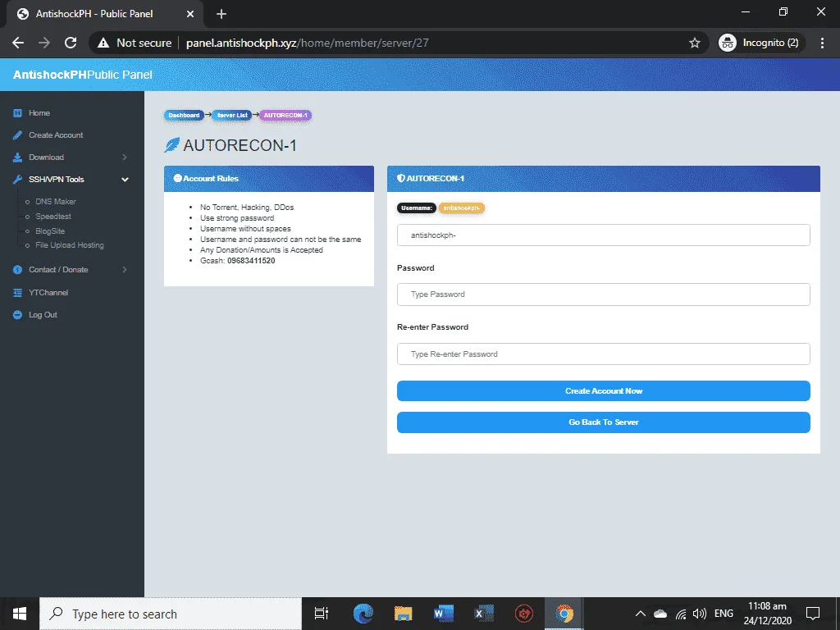
Task: Click the Windows search box
Action: (x=171, y=614)
